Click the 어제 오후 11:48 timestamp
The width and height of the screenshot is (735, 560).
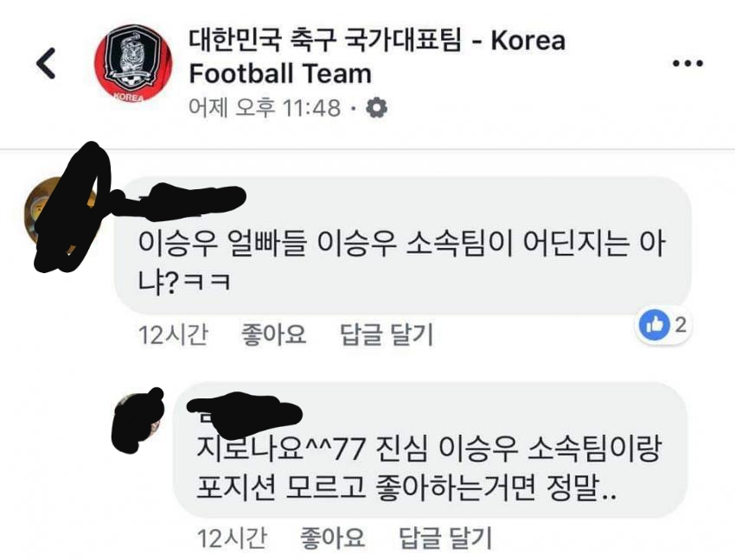[265, 108]
